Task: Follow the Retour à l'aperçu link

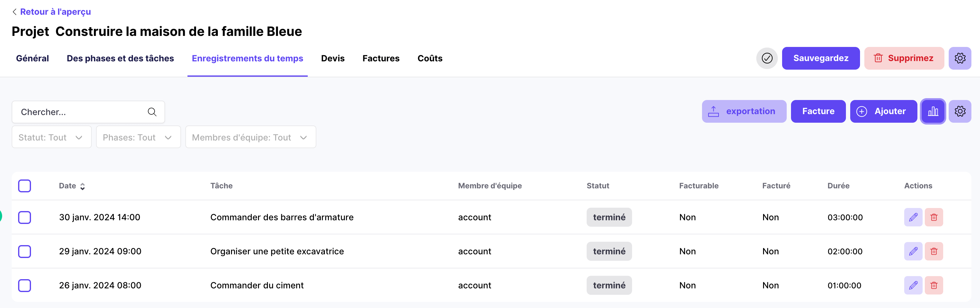Action: pos(56,12)
